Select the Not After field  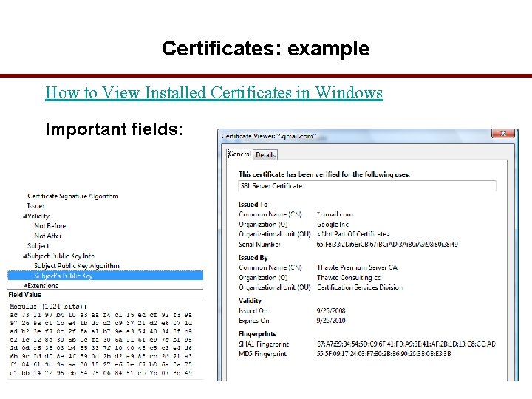(x=48, y=236)
